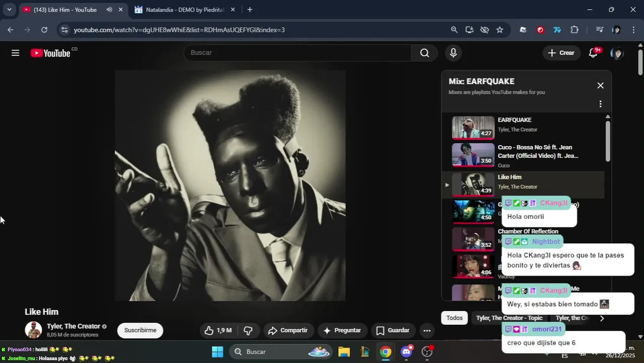Save the video with the Guardar button
644x363 pixels.
click(393, 331)
